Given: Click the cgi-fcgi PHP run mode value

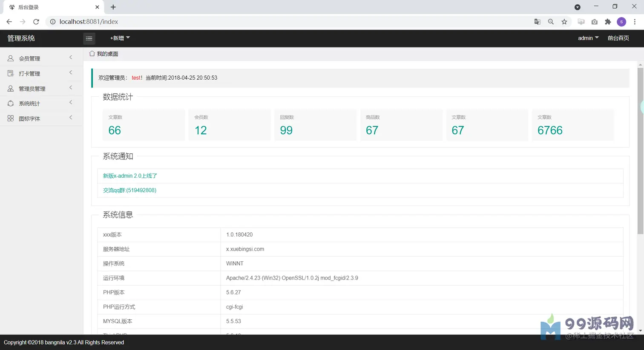Looking at the screenshot, I should tap(234, 307).
